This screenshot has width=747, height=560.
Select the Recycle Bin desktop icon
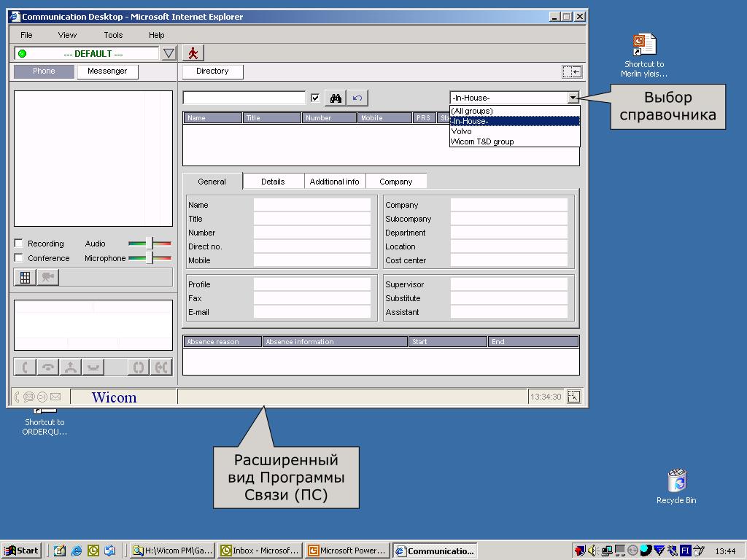point(676,486)
